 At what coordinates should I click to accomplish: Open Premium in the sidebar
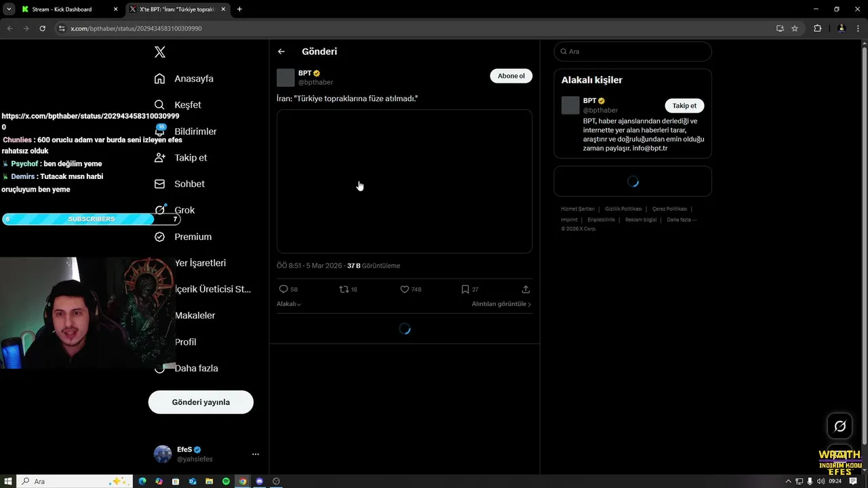(x=182, y=237)
